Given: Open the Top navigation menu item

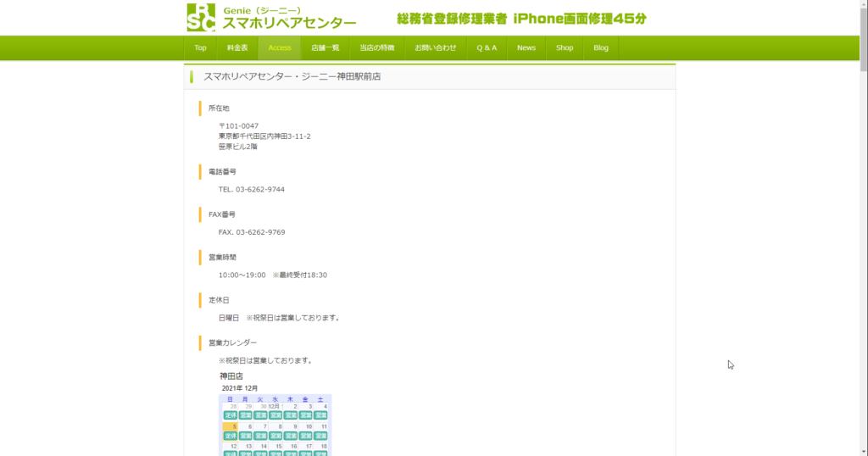Looking at the screenshot, I should click(200, 47).
